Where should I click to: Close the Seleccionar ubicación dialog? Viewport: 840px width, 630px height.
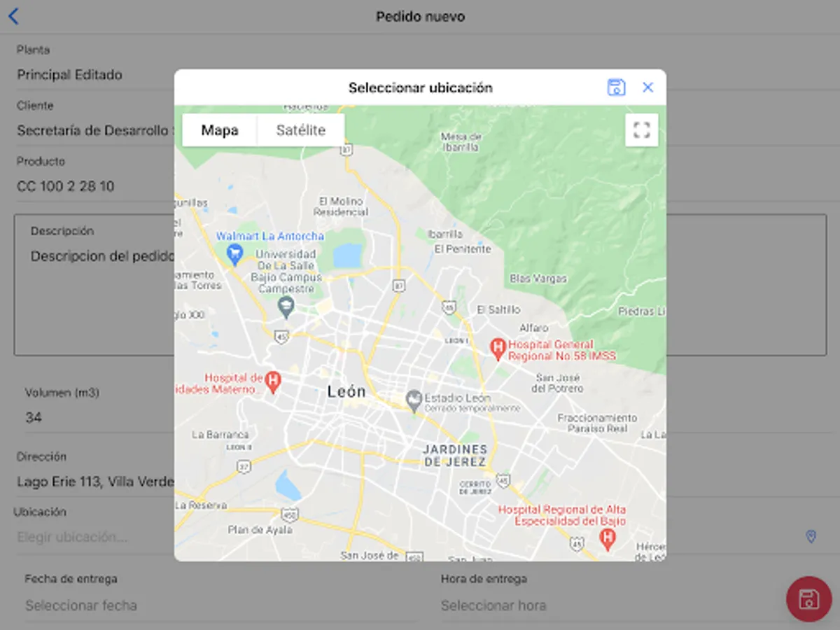647,87
